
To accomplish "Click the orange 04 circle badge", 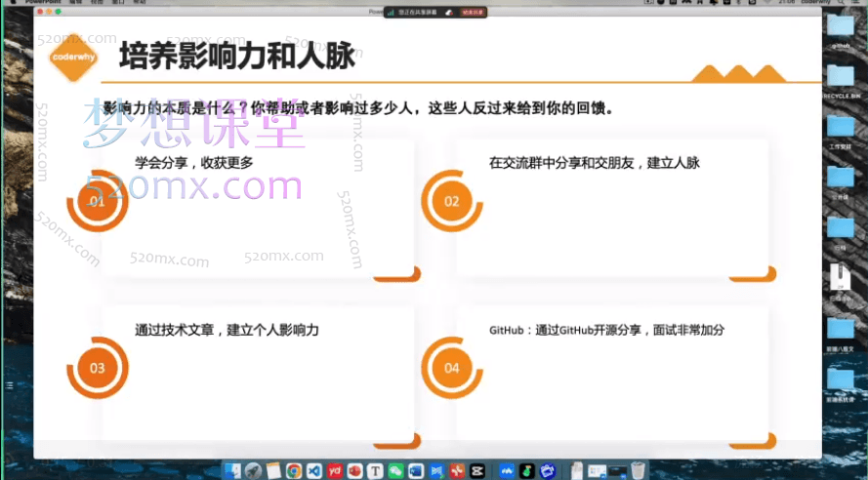I will pos(452,369).
